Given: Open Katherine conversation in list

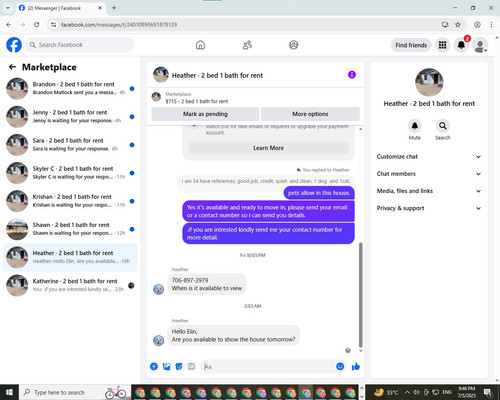Looking at the screenshot, I should click(70, 285).
